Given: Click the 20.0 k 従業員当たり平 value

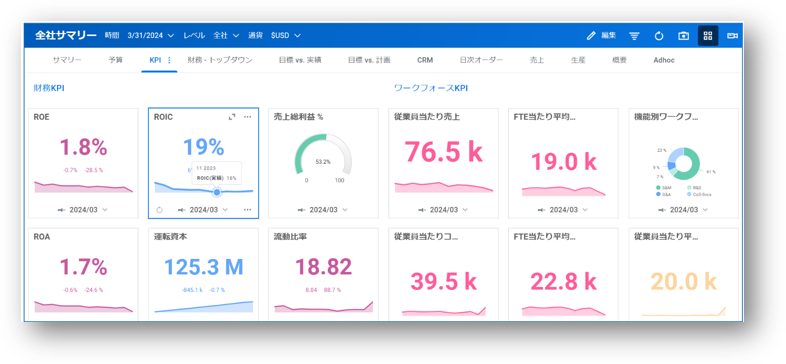Looking at the screenshot, I should point(683,282).
